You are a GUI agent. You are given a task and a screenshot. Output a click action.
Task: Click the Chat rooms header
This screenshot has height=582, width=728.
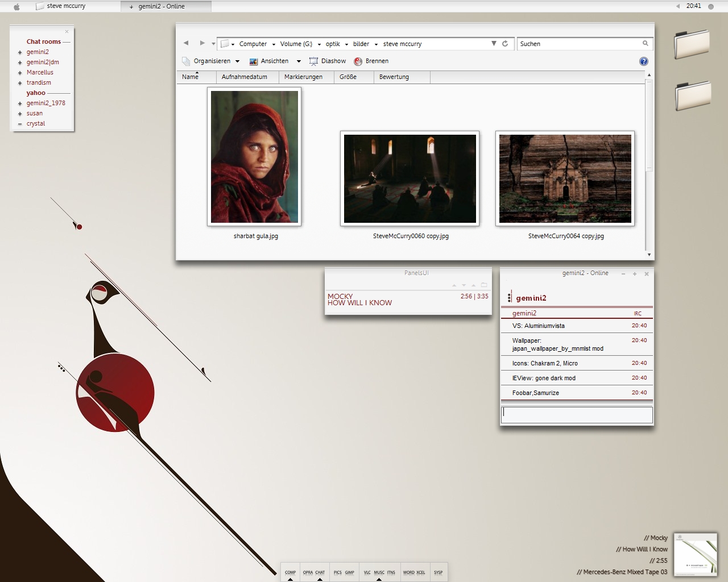tap(44, 41)
